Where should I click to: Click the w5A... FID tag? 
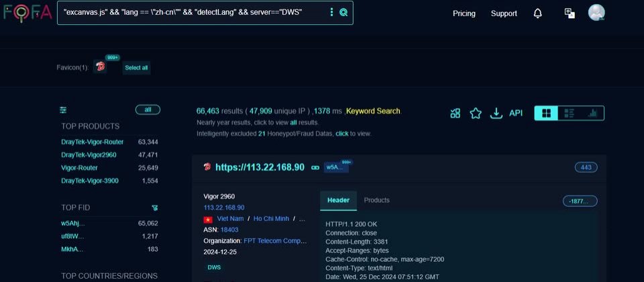click(336, 167)
